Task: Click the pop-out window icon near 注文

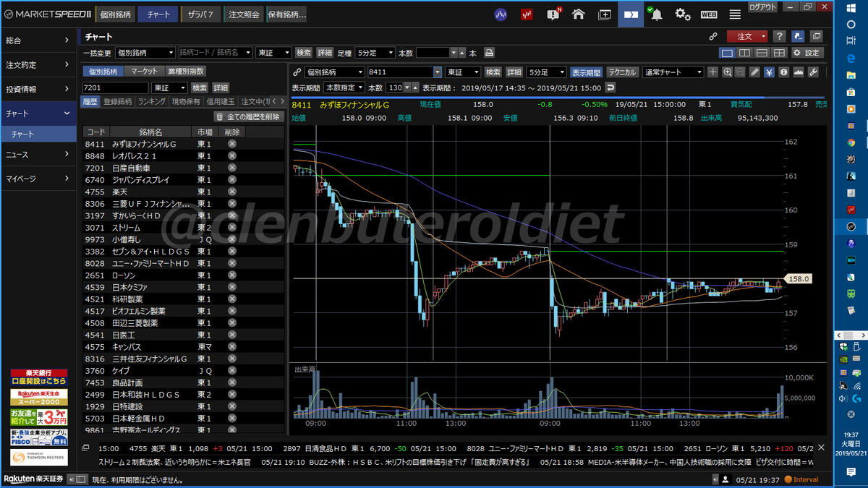Action: [x=816, y=36]
